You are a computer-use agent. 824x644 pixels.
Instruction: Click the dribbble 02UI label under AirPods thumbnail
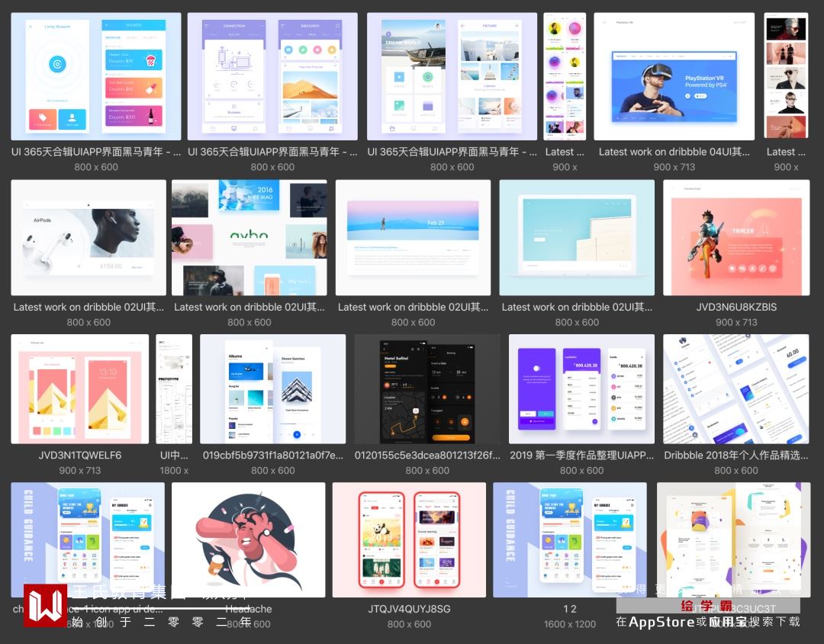pyautogui.click(x=89, y=307)
